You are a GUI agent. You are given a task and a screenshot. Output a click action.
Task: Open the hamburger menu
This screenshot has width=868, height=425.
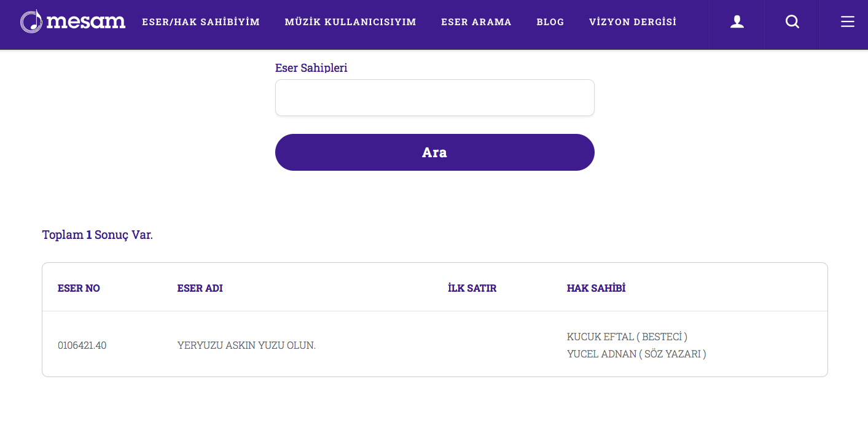click(847, 22)
